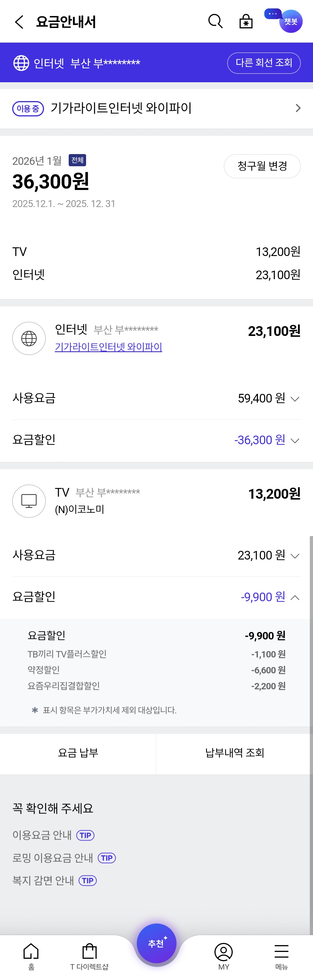Tap the floating 추천 button
313x980 pixels.
click(156, 943)
